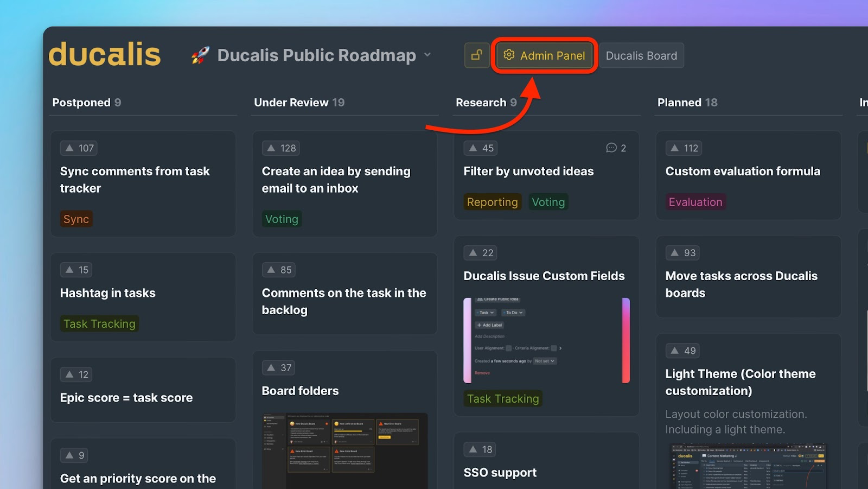Open 'Custom evaluation formula' title

(743, 172)
